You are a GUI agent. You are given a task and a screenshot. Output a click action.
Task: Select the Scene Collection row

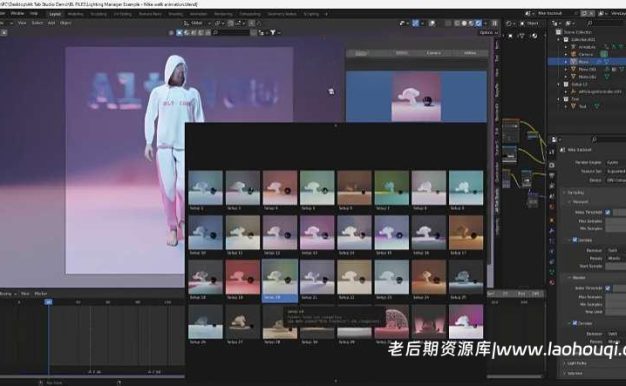tap(578, 32)
